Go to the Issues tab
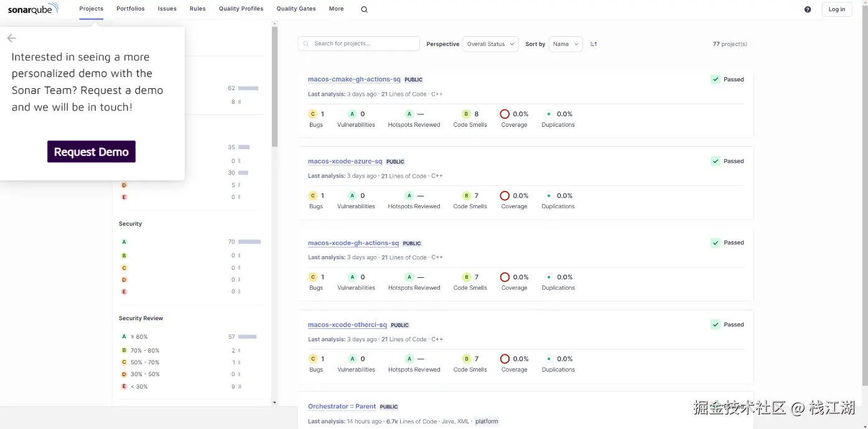 167,9
